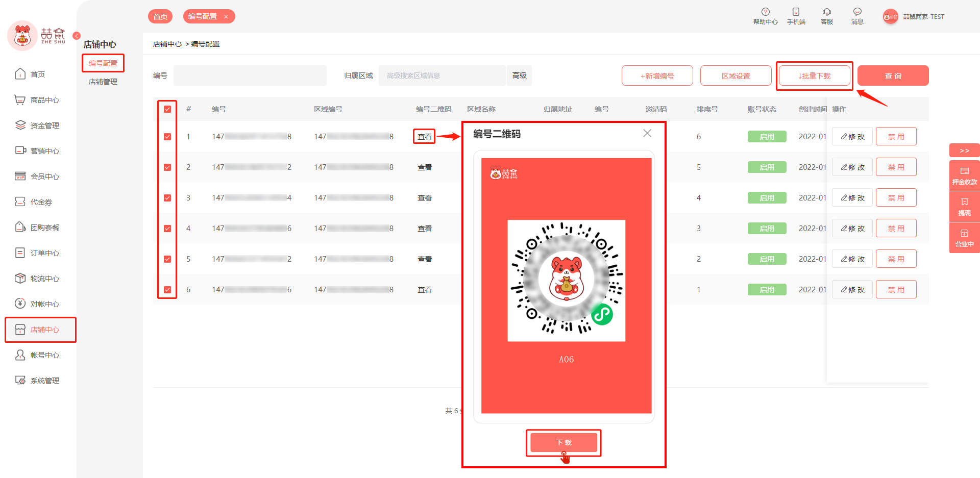
Task: Collapse the sidebar with the arrow icon
Action: coord(77,36)
